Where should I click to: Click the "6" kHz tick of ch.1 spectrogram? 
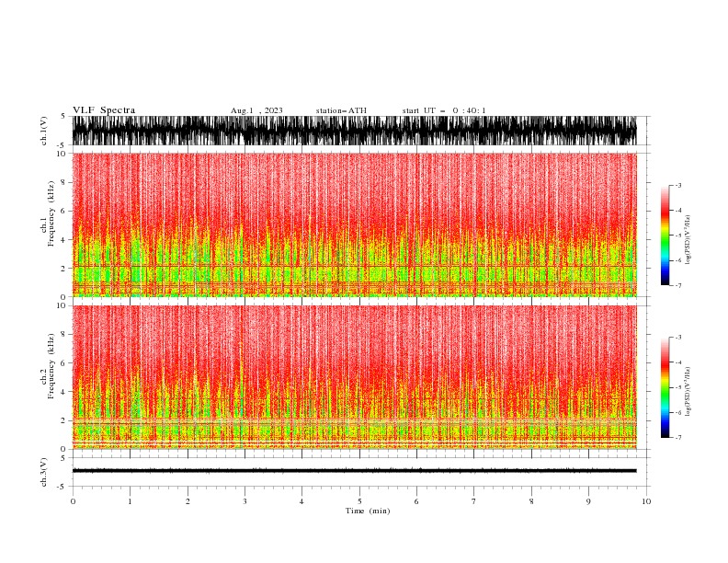click(63, 211)
